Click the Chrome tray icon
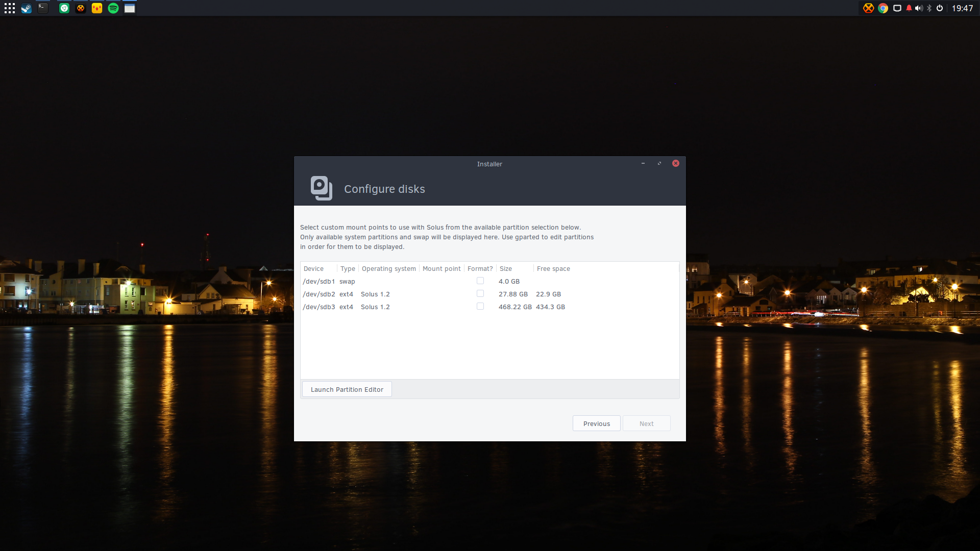 click(x=883, y=8)
